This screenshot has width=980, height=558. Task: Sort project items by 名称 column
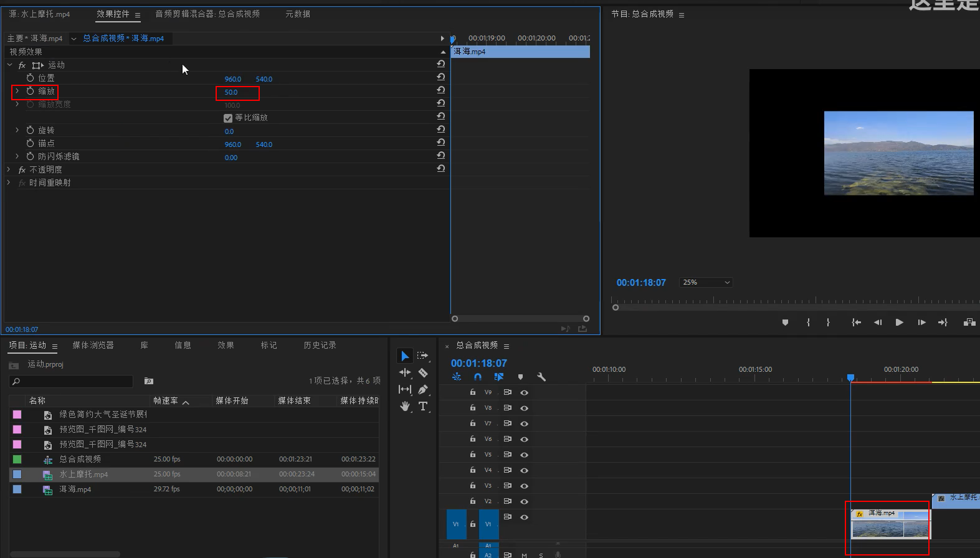(x=37, y=400)
